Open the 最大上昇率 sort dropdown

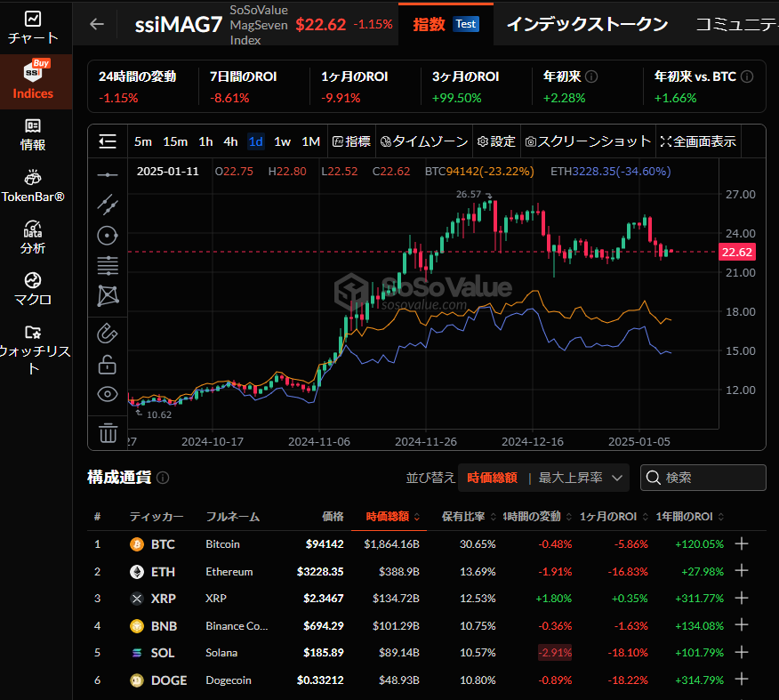[x=581, y=478]
